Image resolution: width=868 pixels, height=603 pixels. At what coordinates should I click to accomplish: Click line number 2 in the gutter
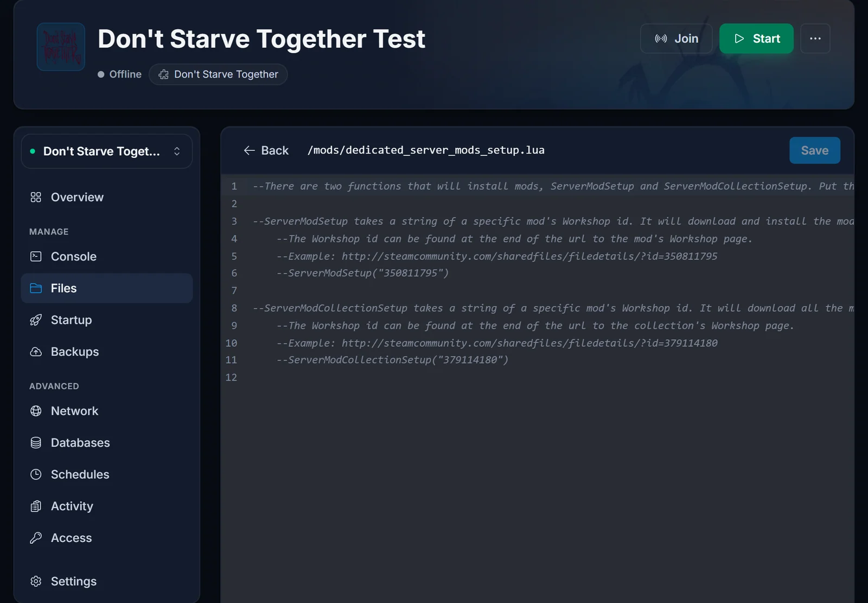[234, 204]
